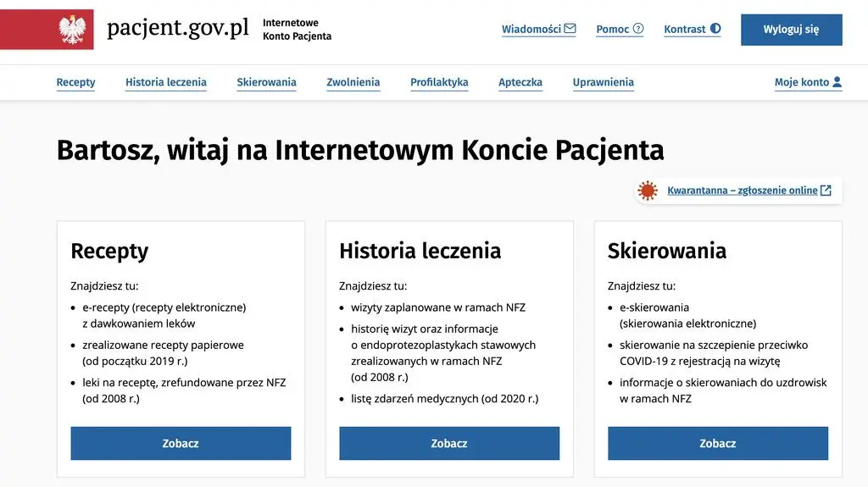Click the external link icon after zgłoszenie online

click(x=826, y=191)
